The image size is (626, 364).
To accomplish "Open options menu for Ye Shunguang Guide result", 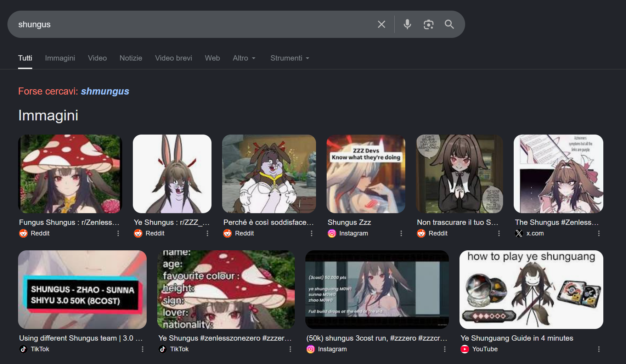I will tap(599, 349).
